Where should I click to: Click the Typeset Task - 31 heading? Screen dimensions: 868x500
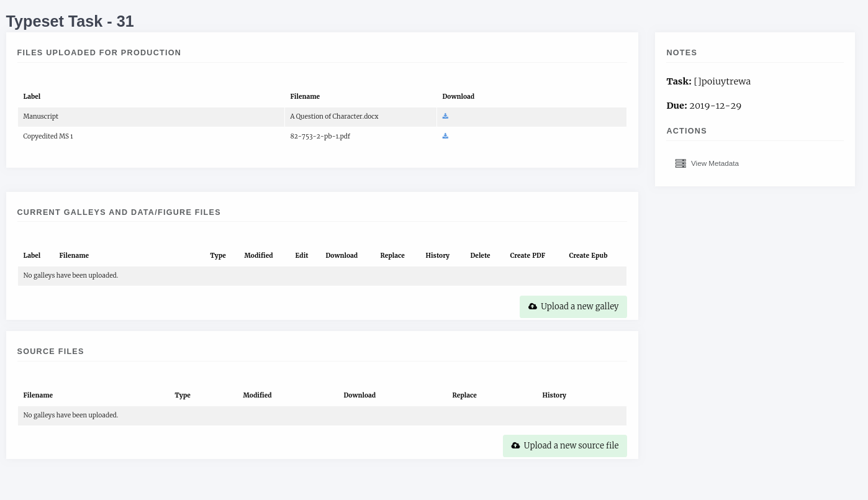point(70,21)
